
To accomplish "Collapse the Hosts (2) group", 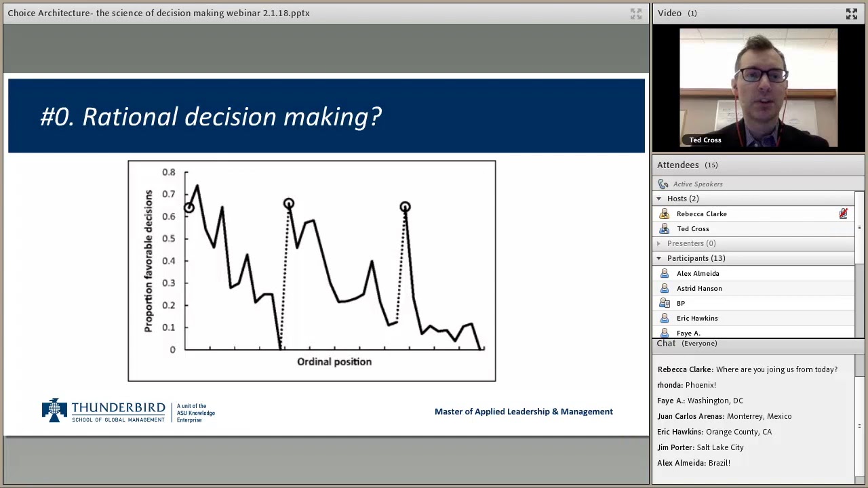I will pos(658,199).
